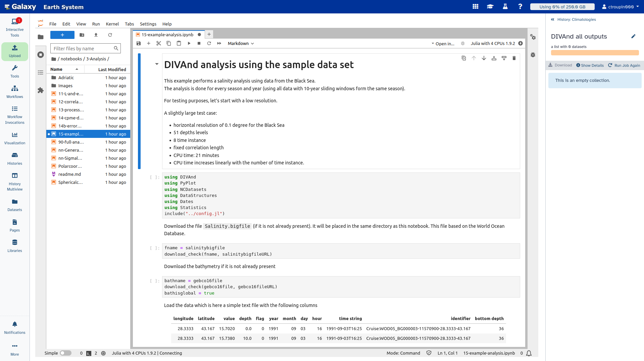This screenshot has width=644, height=361.
Task: Move the cell down with arrow icon
Action: coord(484,58)
